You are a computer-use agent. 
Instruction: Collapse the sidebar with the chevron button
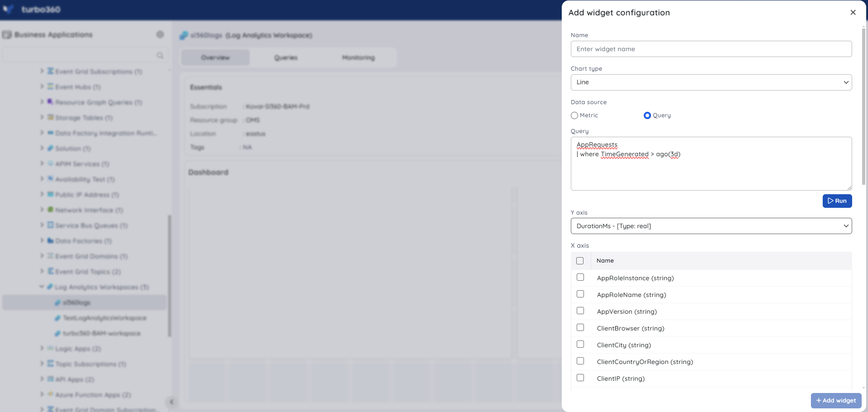tap(171, 402)
